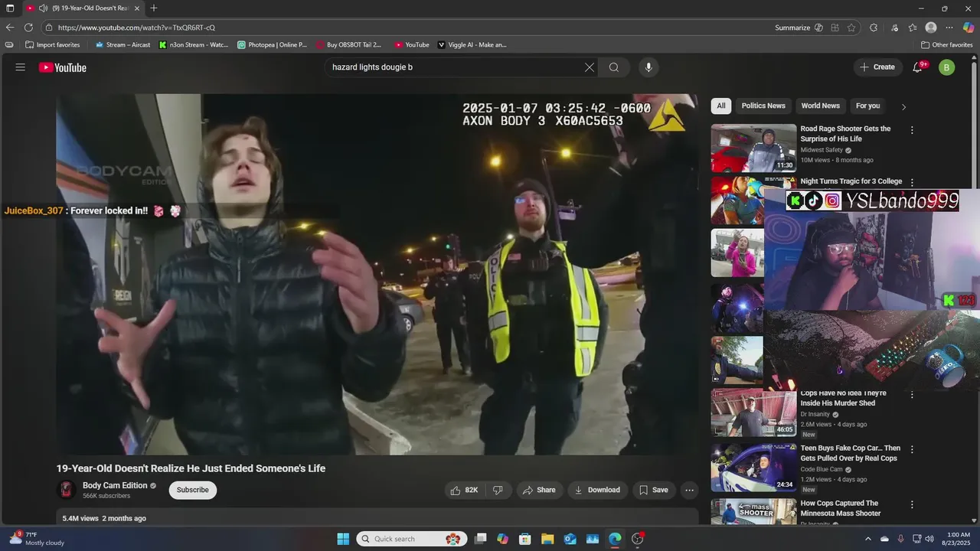Open the 'Stream – Aircast' bookmark
This screenshot has width=980, height=551.
pyautogui.click(x=122, y=45)
